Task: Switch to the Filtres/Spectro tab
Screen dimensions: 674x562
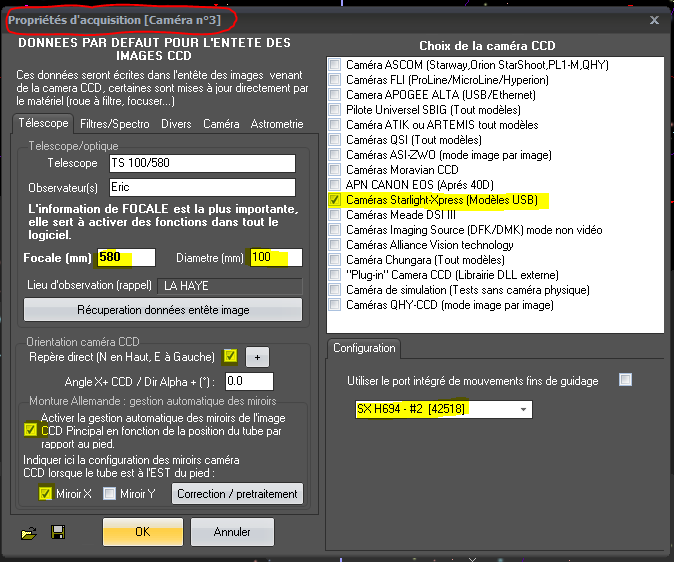Action: click(x=114, y=124)
